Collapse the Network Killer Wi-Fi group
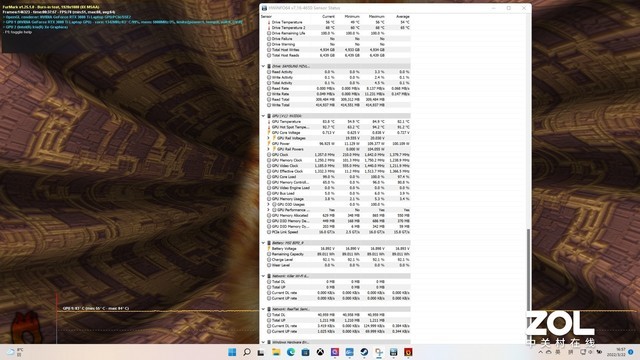 coord(263,276)
